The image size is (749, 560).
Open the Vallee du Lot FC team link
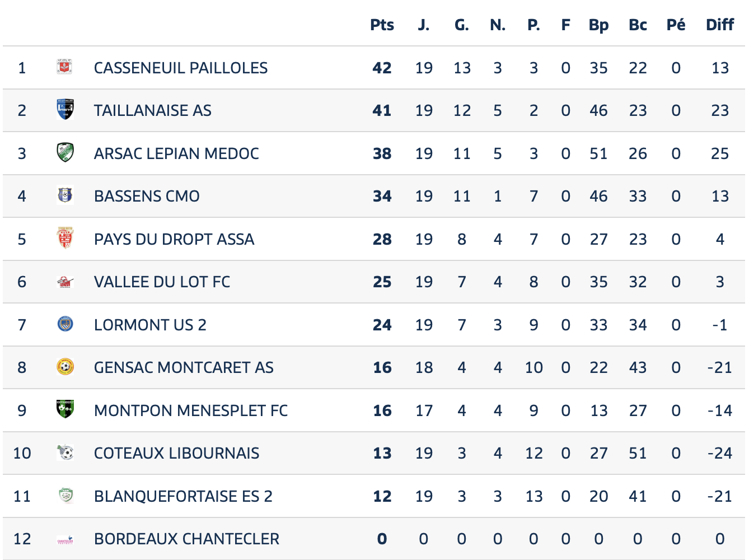point(162,282)
